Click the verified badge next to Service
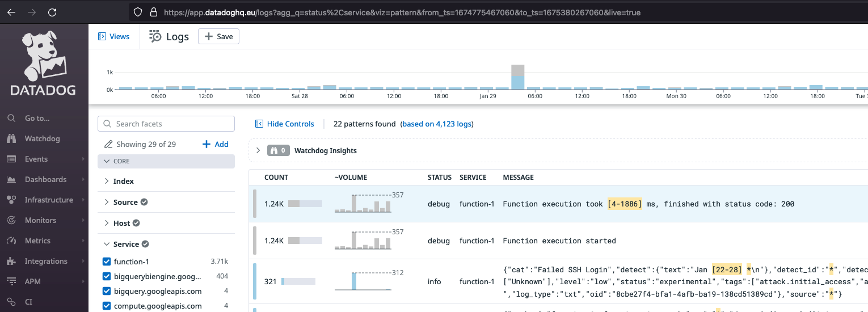 145,244
